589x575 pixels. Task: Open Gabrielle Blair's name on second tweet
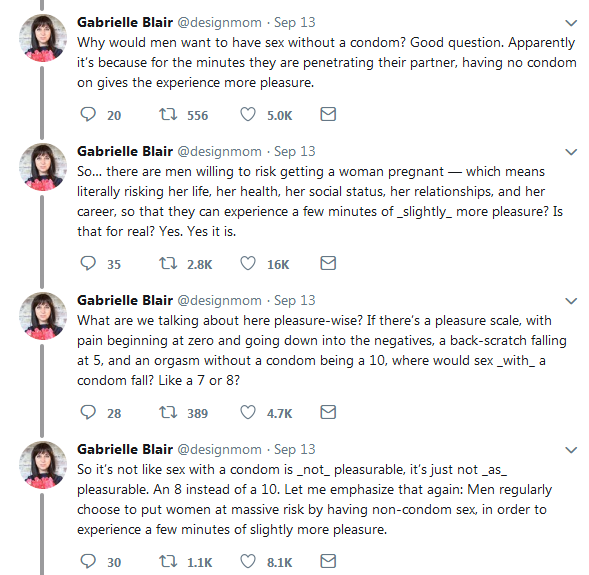click(x=125, y=151)
